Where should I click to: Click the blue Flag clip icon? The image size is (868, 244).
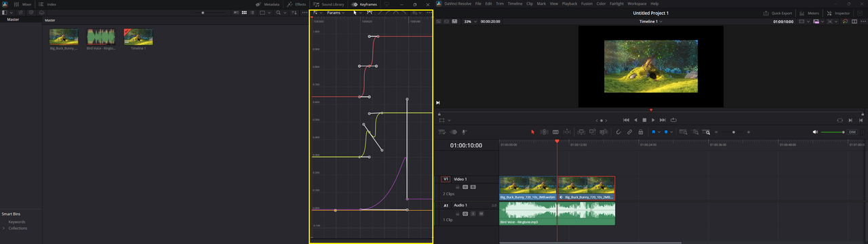click(x=654, y=132)
